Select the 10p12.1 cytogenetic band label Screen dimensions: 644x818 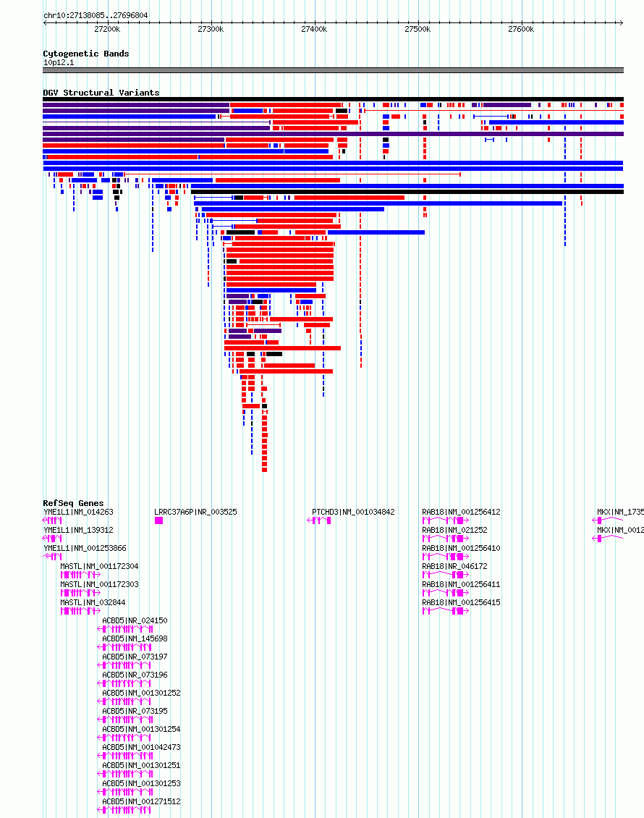(x=59, y=62)
